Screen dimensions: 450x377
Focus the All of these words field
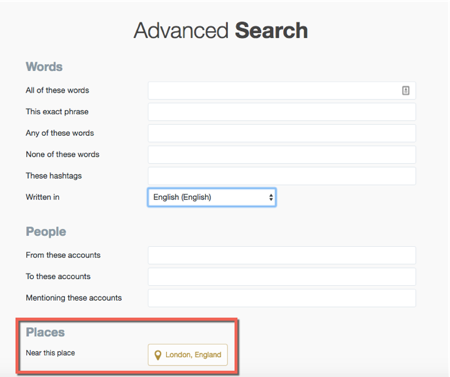pos(282,90)
